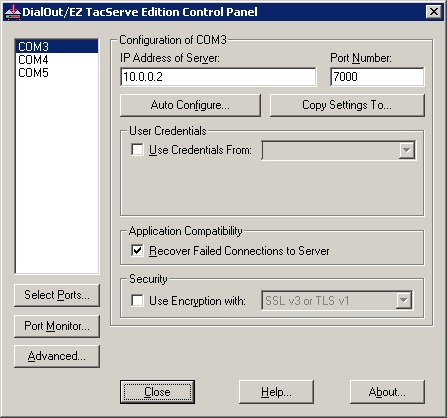Click the Port Number field

(377, 77)
